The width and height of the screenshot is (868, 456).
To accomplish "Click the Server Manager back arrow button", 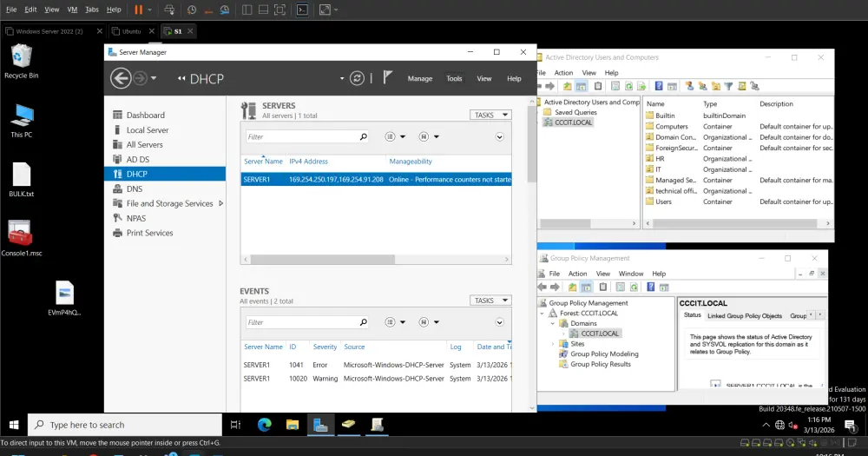I will [121, 78].
